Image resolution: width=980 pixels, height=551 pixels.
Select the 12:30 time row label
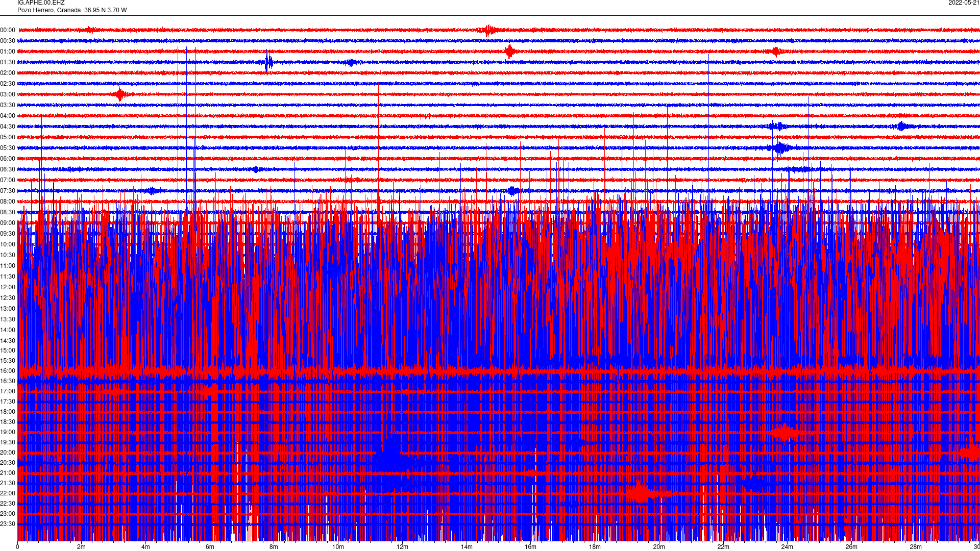coord(8,298)
